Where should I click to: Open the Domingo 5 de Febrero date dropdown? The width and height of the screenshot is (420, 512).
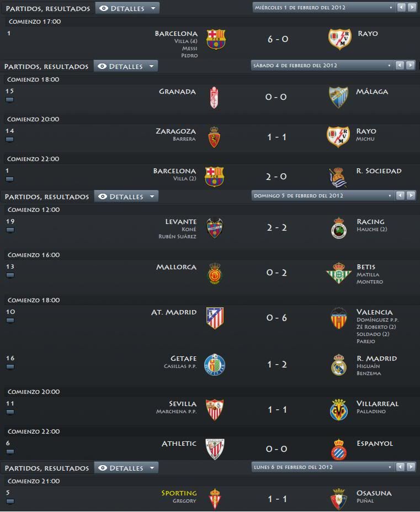pyautogui.click(x=322, y=196)
